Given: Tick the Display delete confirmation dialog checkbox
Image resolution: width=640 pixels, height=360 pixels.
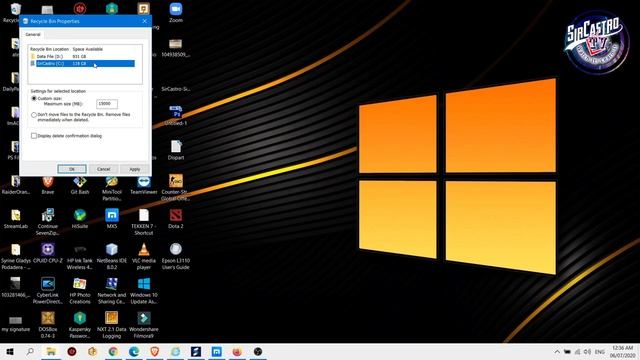Looking at the screenshot, I should tap(34, 136).
